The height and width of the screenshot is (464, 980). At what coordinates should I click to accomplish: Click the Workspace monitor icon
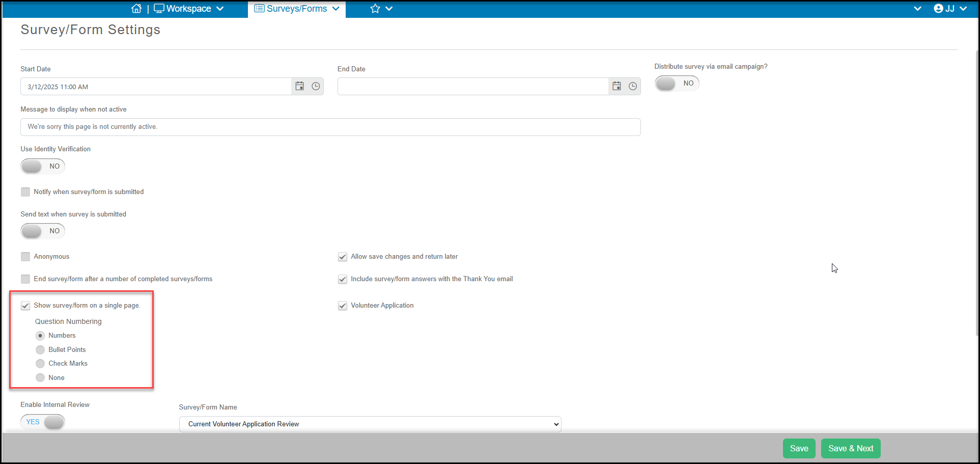point(159,9)
